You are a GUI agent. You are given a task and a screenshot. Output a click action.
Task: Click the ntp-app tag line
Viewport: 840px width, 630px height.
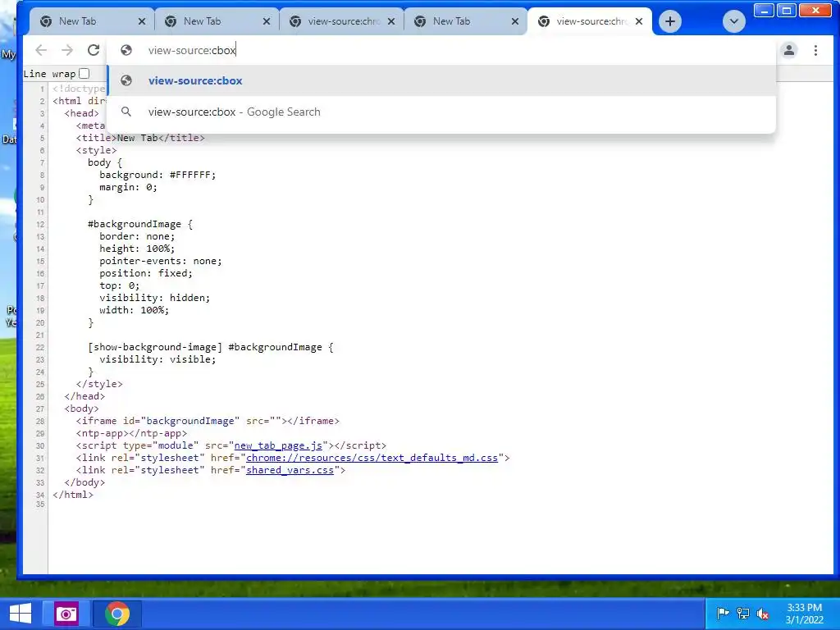pyautogui.click(x=132, y=433)
